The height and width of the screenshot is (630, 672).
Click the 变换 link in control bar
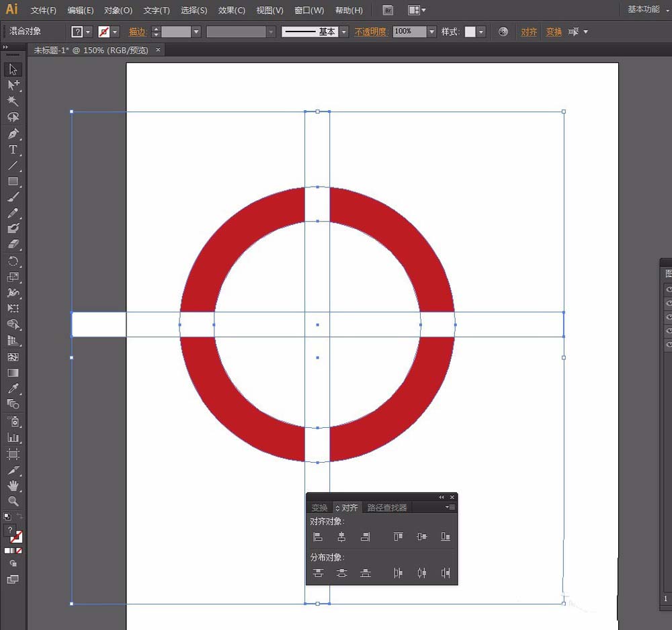click(x=554, y=32)
